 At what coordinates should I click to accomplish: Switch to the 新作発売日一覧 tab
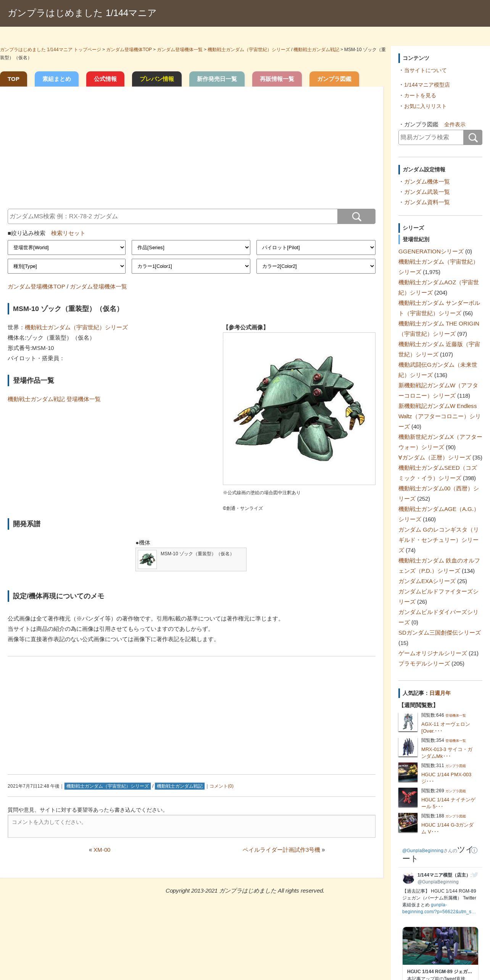pyautogui.click(x=217, y=79)
